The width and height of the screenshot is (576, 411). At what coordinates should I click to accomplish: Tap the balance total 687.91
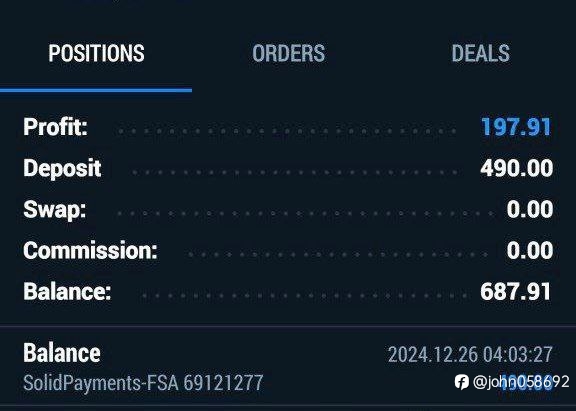pos(515,292)
